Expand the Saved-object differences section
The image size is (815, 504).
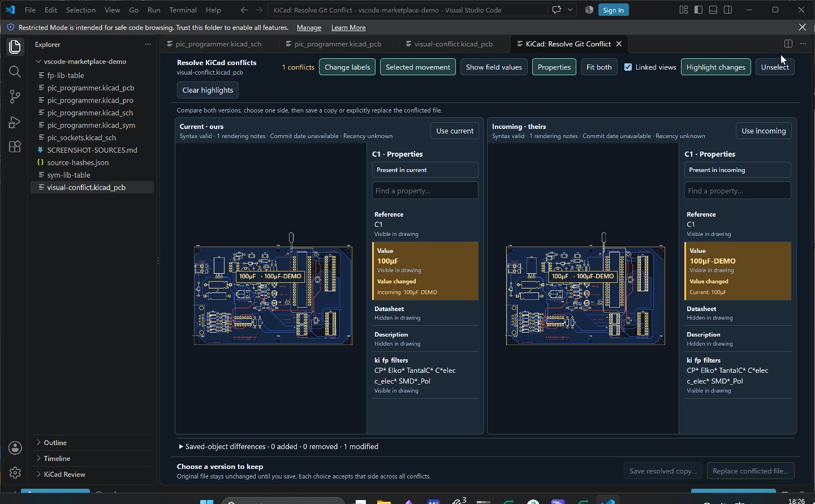click(x=278, y=446)
